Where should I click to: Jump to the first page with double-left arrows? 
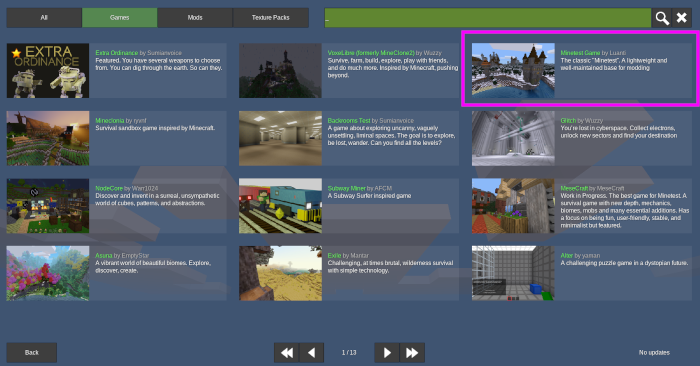pyautogui.click(x=287, y=353)
